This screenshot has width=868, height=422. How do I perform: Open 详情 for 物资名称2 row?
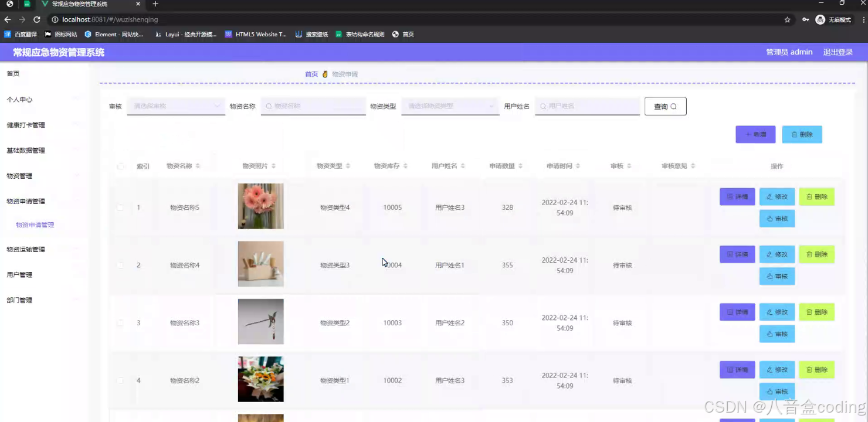tap(737, 370)
